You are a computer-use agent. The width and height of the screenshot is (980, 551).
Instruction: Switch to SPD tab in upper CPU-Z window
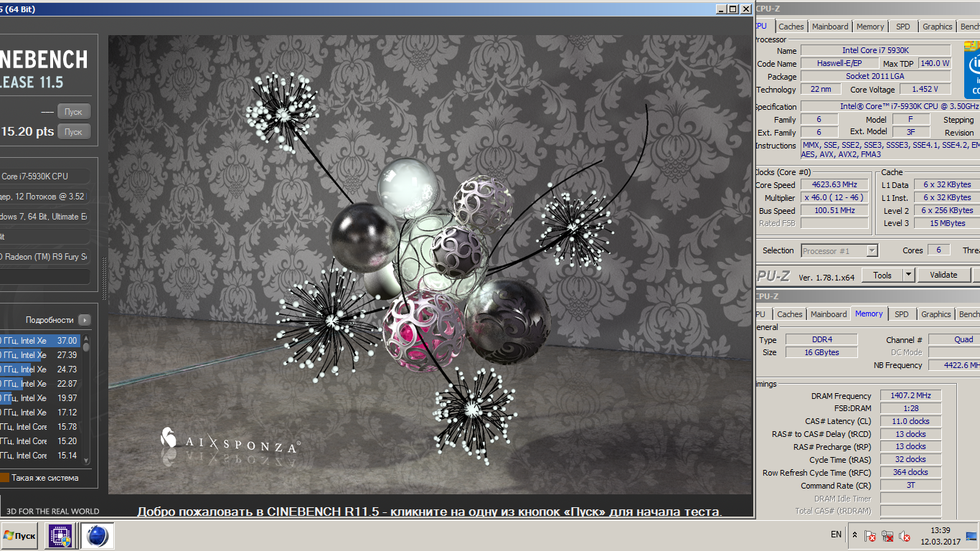[x=903, y=27]
